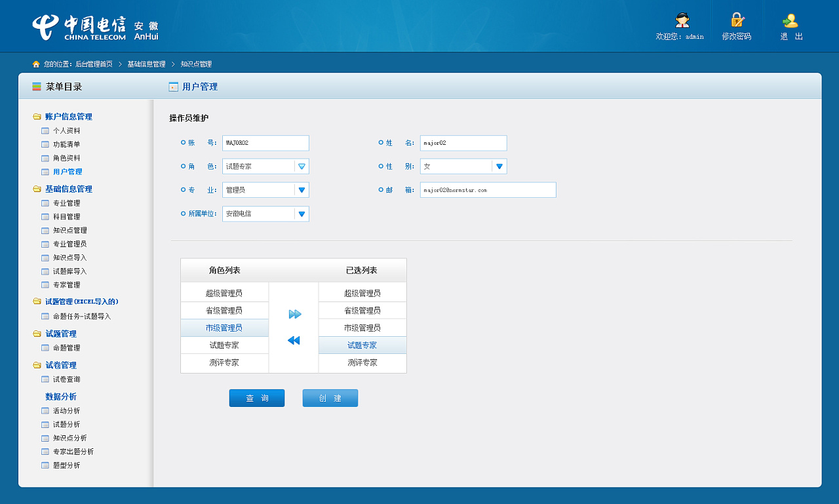Click the double right arrow to add role

click(x=294, y=315)
